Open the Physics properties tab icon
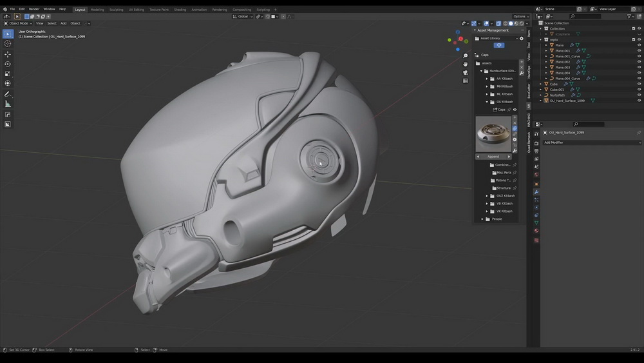 pos(536,208)
